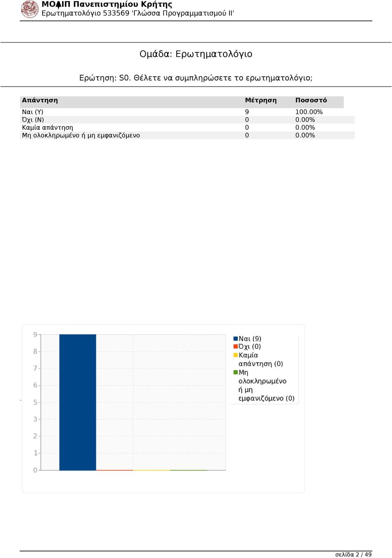Click the green legend swatch for Μη ολοκληρωμένο
The height and width of the screenshot is (558, 392).
[236, 372]
